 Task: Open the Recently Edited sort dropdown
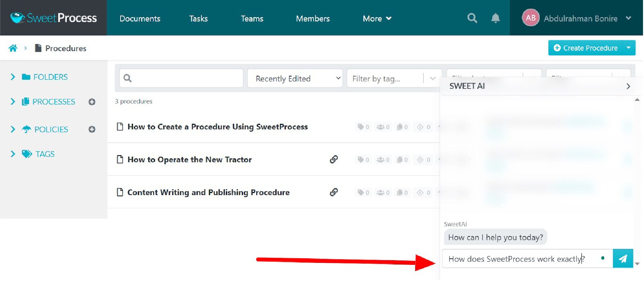(295, 78)
